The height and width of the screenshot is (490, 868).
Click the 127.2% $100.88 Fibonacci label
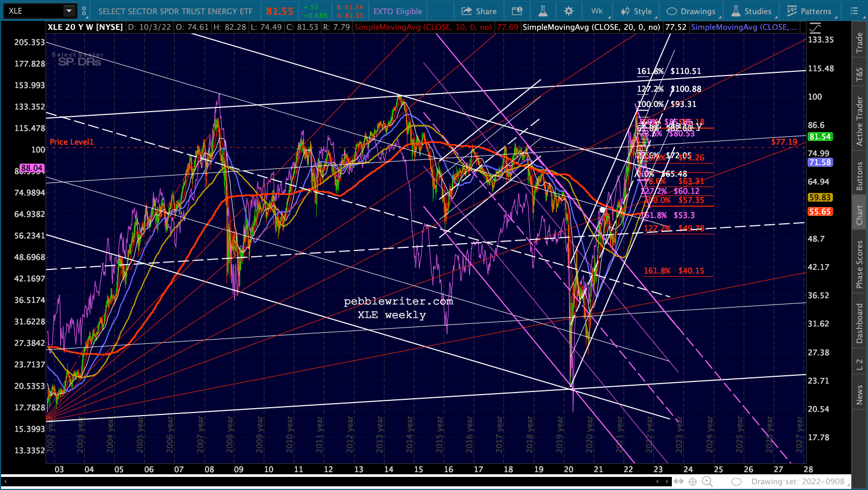tap(669, 89)
